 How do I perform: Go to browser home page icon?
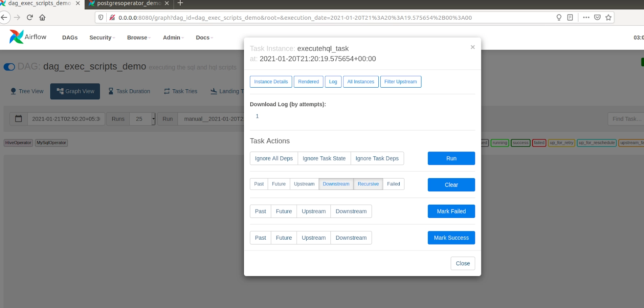click(x=42, y=17)
